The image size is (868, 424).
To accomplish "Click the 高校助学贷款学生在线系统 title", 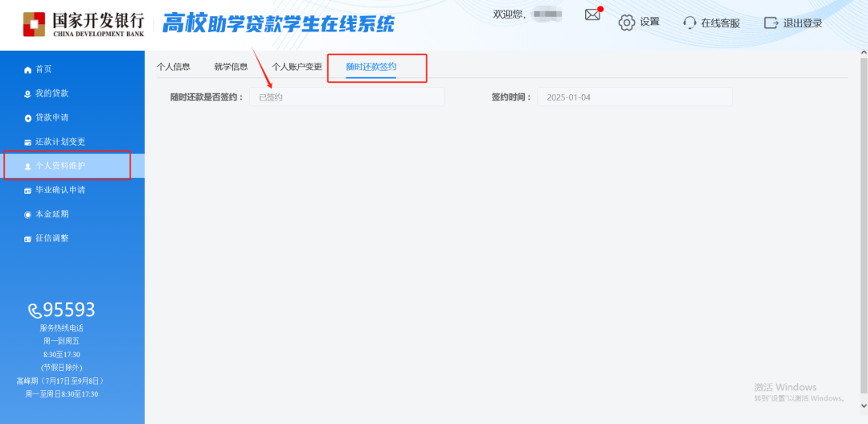I will pyautogui.click(x=278, y=24).
